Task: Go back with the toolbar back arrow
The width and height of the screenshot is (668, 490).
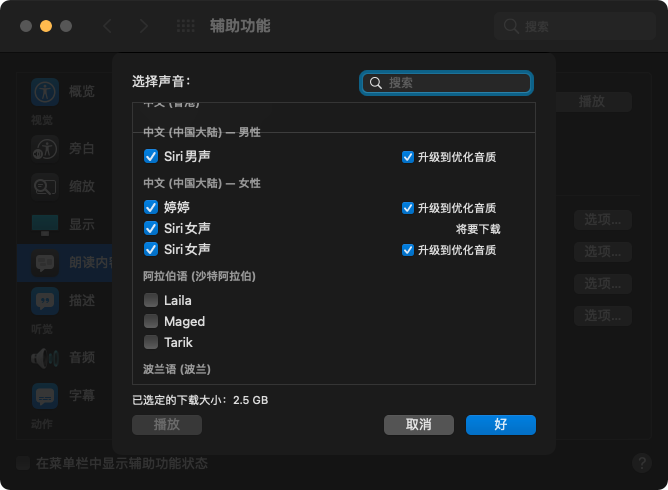Action: (x=108, y=26)
